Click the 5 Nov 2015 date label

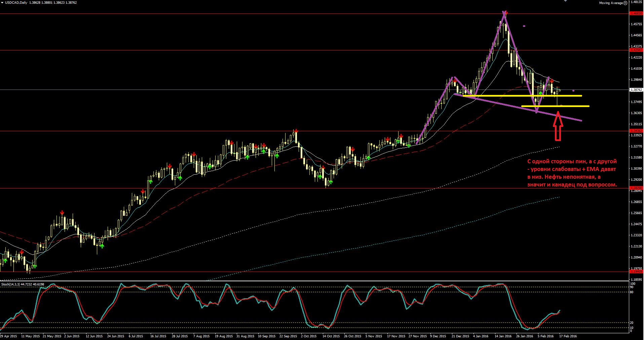(x=374, y=336)
